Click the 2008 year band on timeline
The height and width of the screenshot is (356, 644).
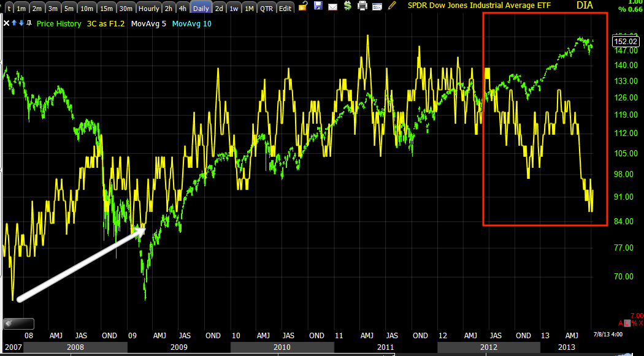(75, 347)
